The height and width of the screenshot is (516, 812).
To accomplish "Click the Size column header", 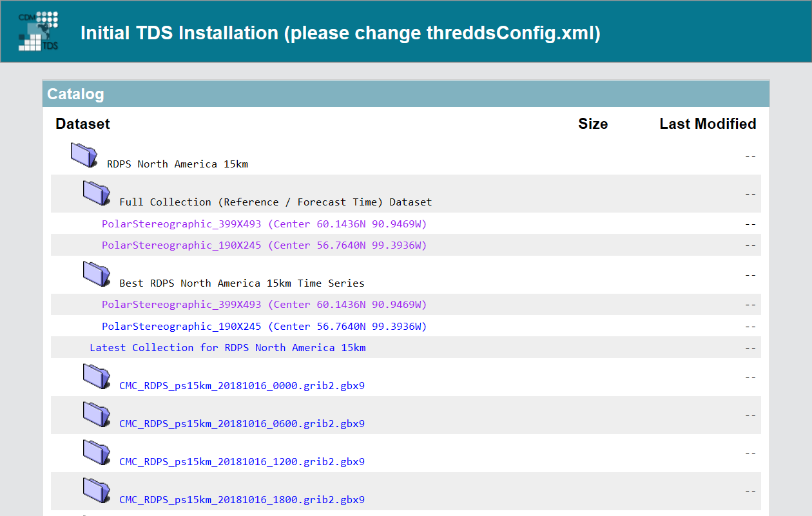I will [x=592, y=124].
